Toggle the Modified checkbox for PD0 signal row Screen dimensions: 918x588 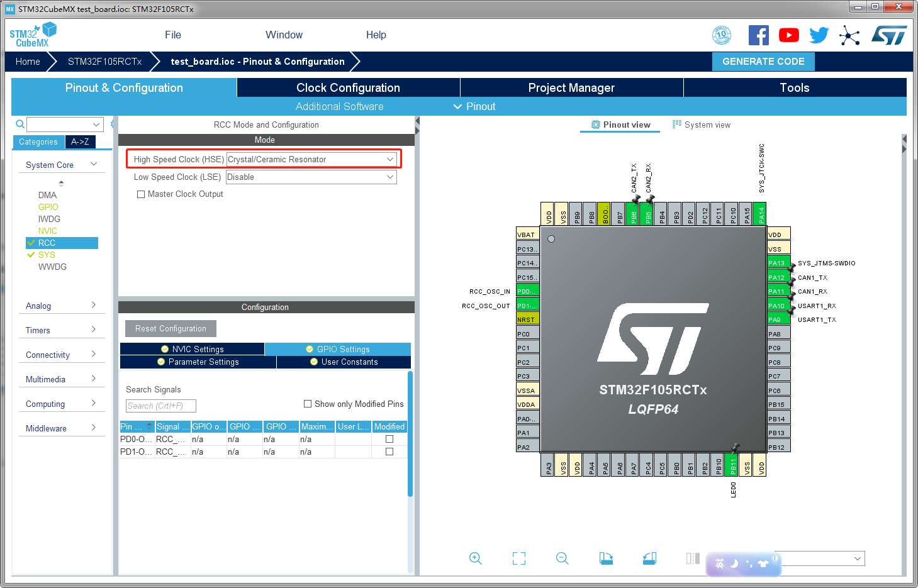(x=388, y=440)
